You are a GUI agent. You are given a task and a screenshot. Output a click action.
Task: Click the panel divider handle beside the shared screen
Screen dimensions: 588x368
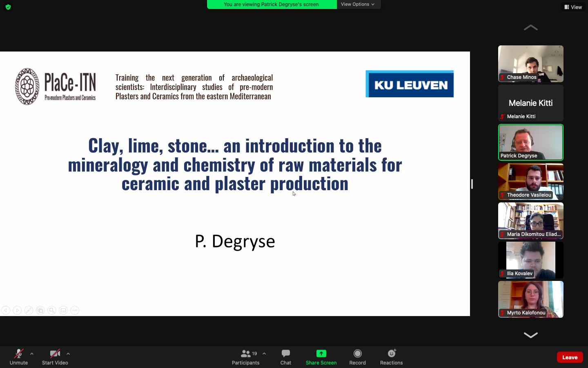point(472,184)
